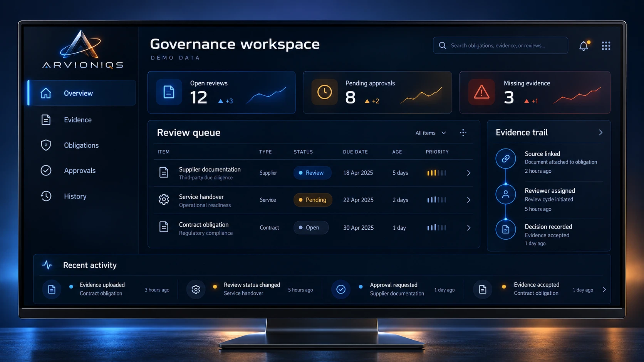Click the Decision recorded document icon
The height and width of the screenshot is (362, 644).
pos(506,230)
